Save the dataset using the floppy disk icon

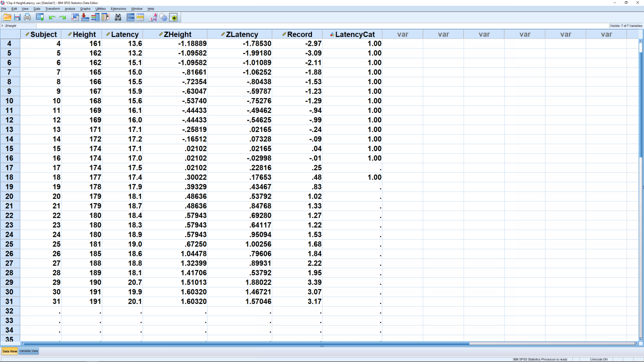point(17,17)
